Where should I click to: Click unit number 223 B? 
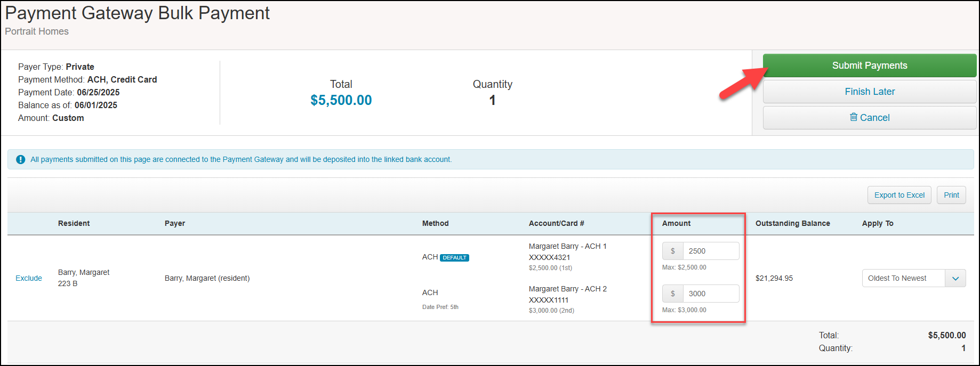pyautogui.click(x=68, y=283)
